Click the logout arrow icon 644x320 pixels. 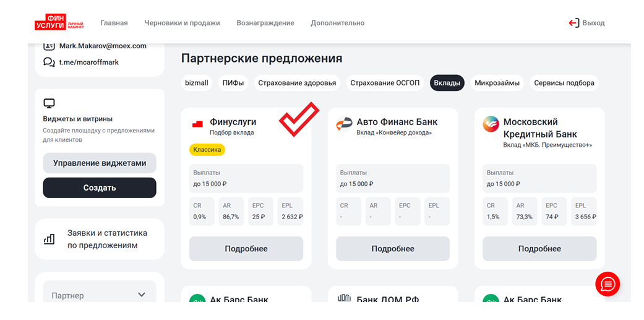574,23
